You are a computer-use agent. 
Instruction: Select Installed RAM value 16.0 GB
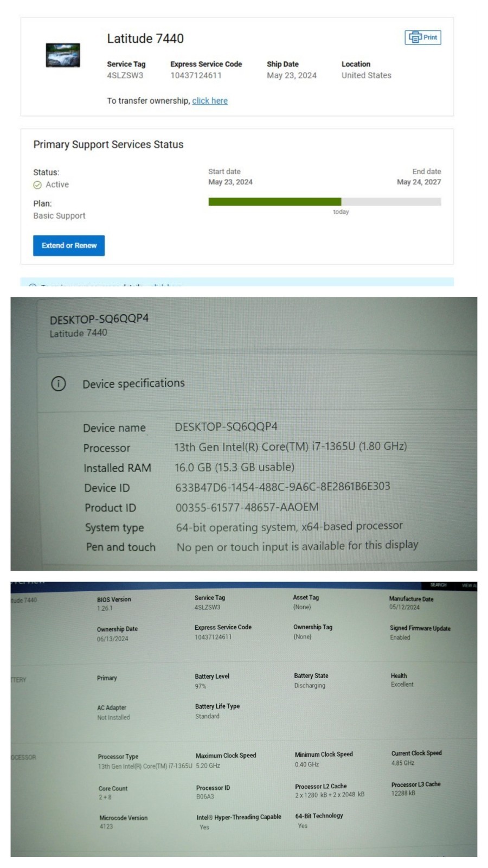point(234,467)
